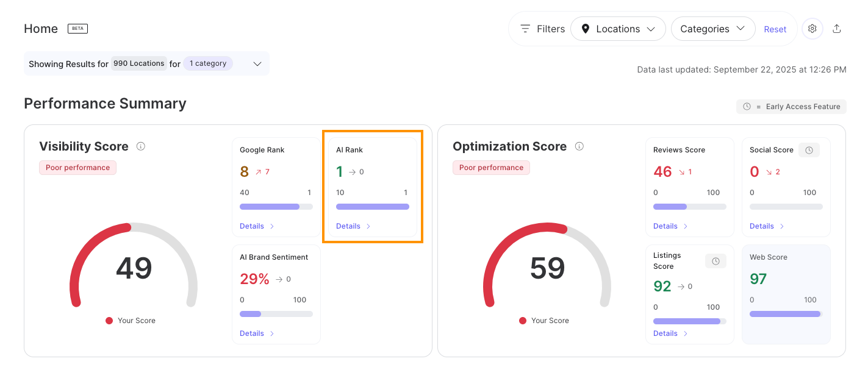
Task: View AI Brand Sentiment details
Action: click(x=257, y=333)
